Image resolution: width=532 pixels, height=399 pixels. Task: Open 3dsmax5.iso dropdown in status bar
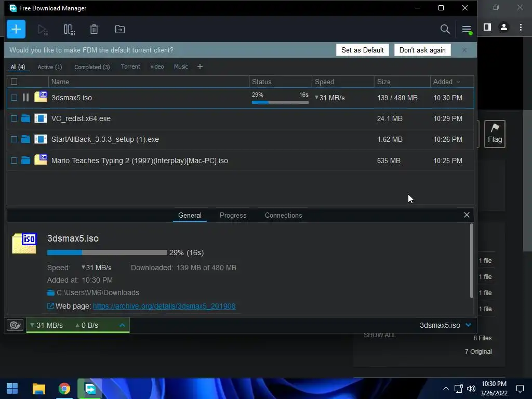(x=469, y=325)
